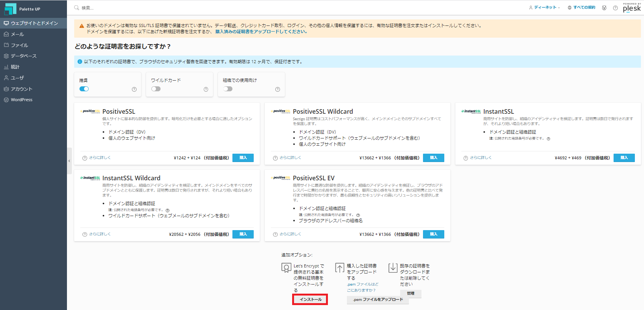Click the help icon in ワイルドカード card
This screenshot has height=310, width=644.
pos(206,89)
